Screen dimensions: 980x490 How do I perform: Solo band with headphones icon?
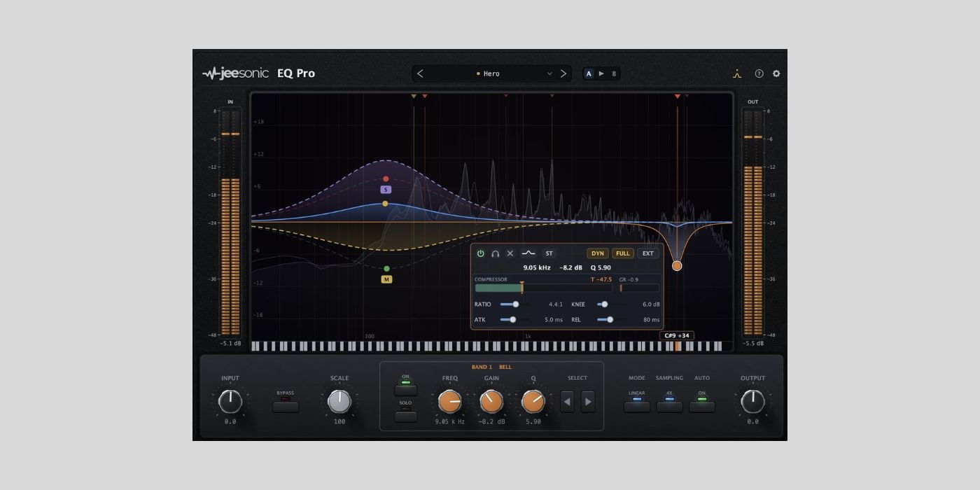[x=495, y=253]
